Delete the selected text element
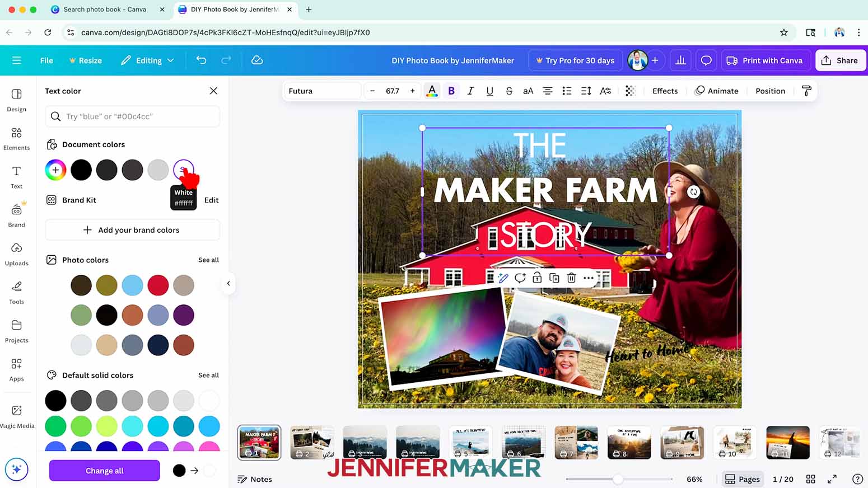Image resolution: width=868 pixels, height=488 pixels. [571, 278]
